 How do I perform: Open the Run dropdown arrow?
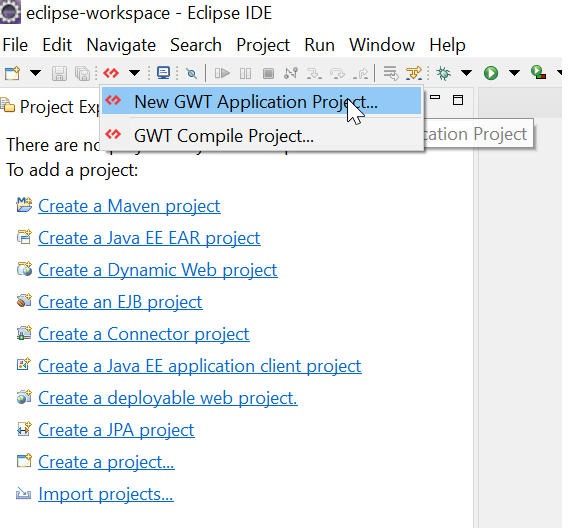pyautogui.click(x=514, y=73)
